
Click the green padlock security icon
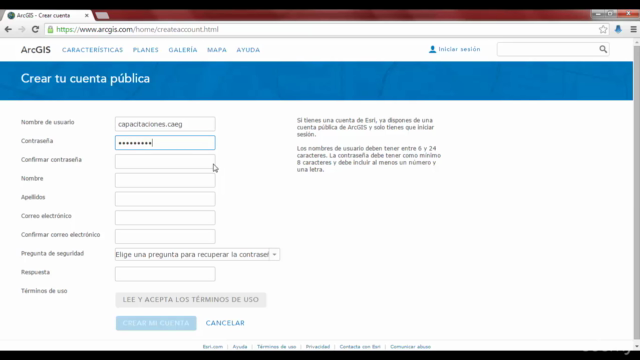click(x=50, y=29)
